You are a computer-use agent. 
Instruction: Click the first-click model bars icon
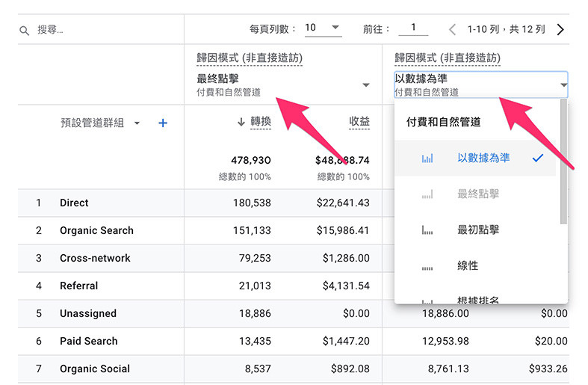click(427, 230)
